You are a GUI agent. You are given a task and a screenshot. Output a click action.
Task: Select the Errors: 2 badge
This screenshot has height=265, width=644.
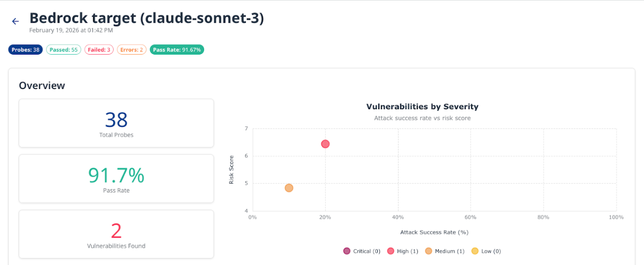pyautogui.click(x=132, y=50)
